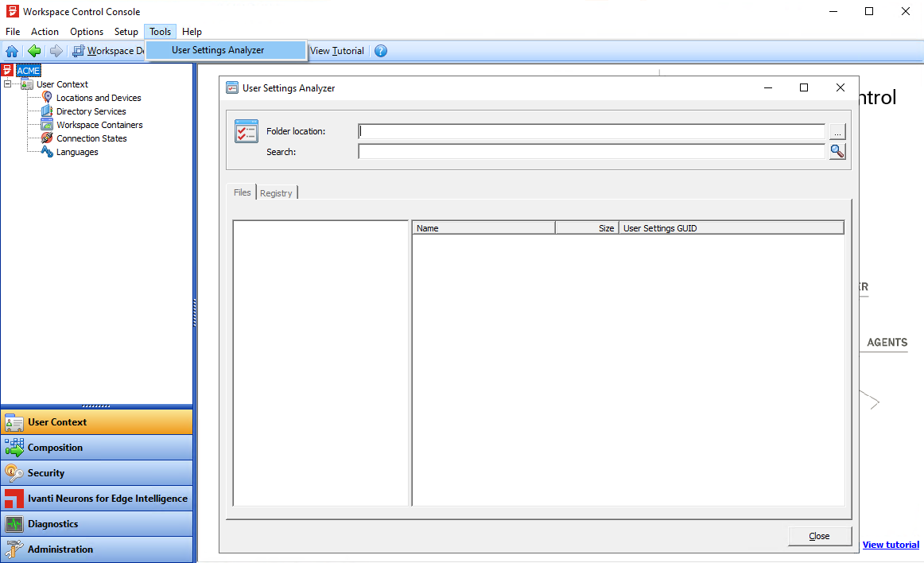Viewport: 924px width, 563px height.
Task: Select User Context in the tree
Action: click(x=62, y=84)
